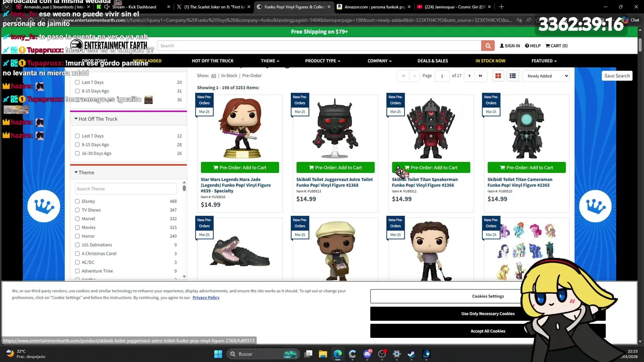Jump to last results page arrow

tap(480, 76)
